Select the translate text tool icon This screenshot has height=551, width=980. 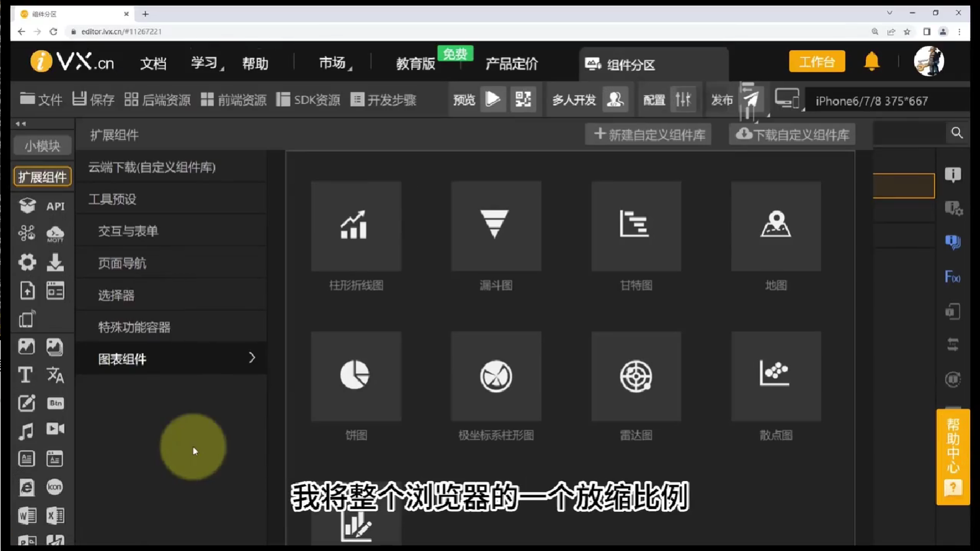55,375
